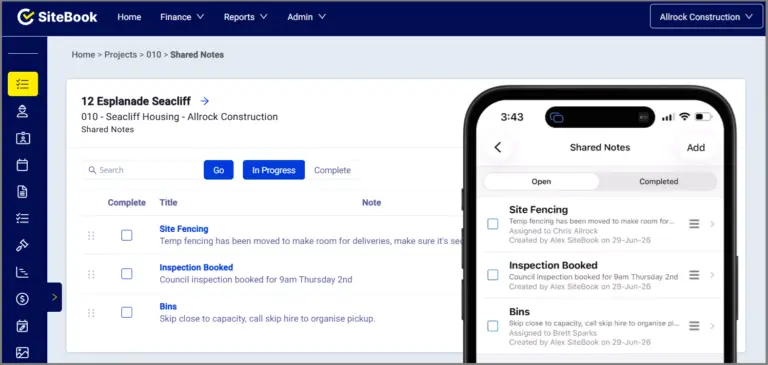Open phone Site Fencing note chevron
This screenshot has width=768, height=365.
coord(712,224)
